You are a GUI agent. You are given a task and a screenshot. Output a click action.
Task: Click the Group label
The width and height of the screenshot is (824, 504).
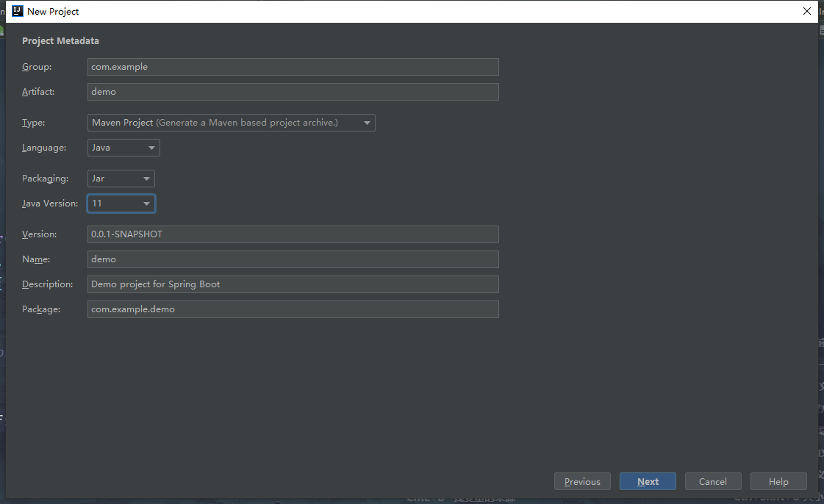[37, 67]
